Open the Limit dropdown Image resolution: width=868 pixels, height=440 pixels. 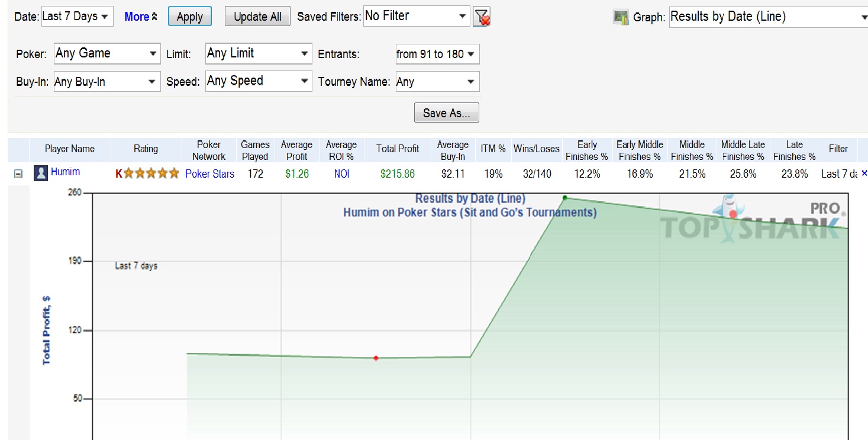[x=259, y=54]
